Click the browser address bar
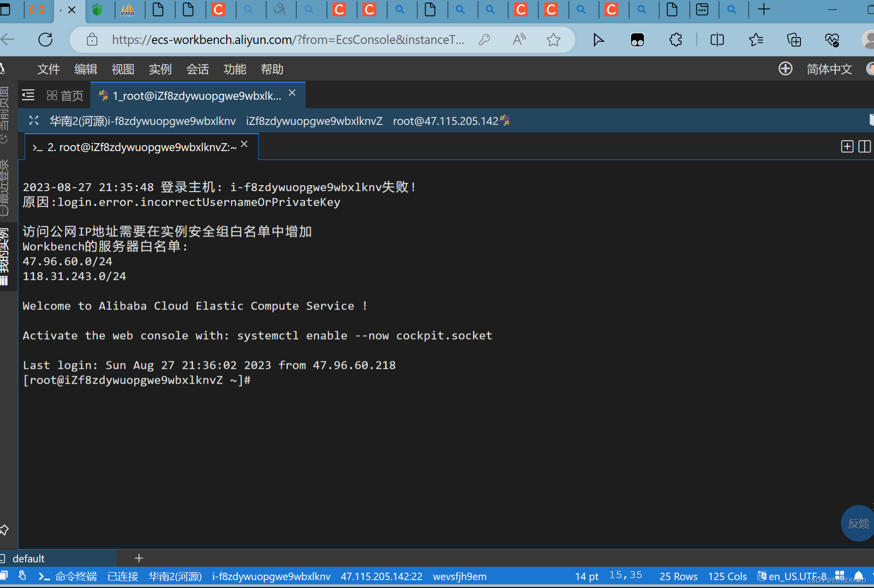The height and width of the screenshot is (588, 874). click(x=288, y=39)
